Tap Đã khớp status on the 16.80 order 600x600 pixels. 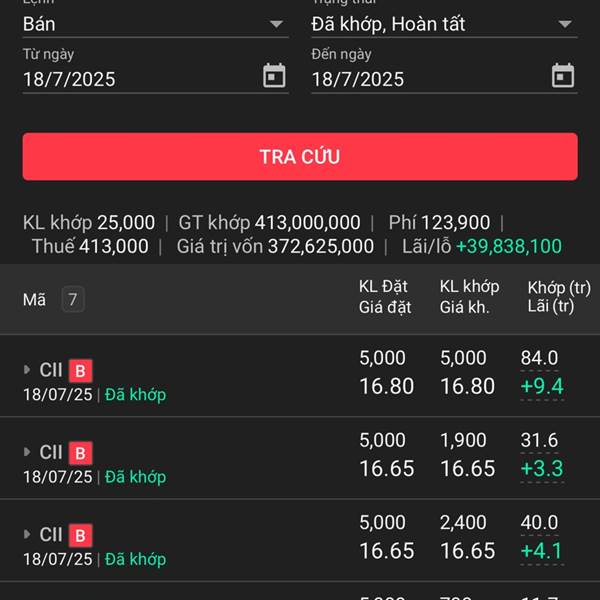pos(135,395)
